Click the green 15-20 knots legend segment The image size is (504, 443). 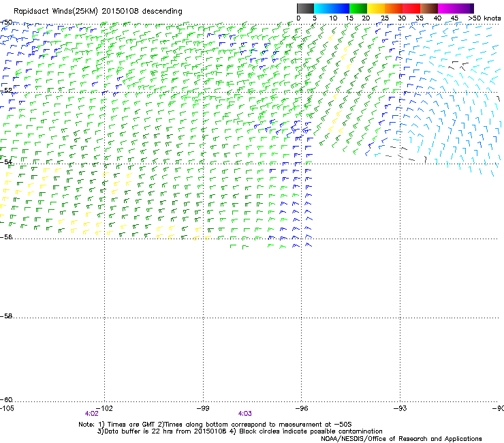pyautogui.click(x=358, y=8)
